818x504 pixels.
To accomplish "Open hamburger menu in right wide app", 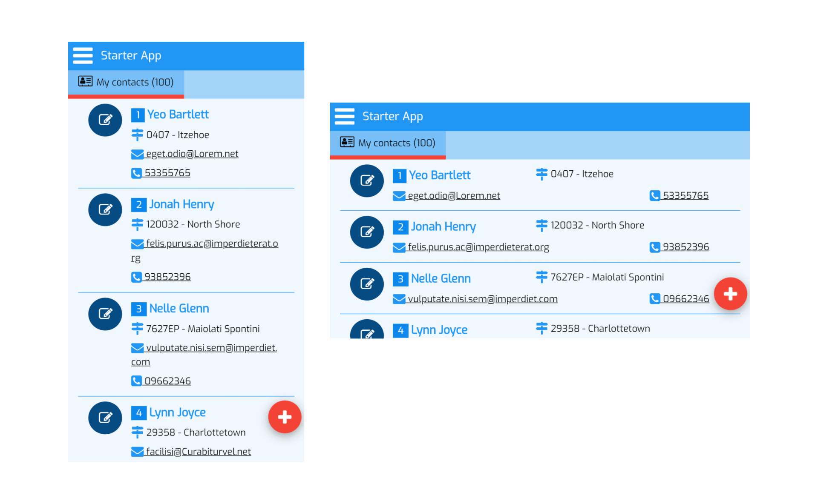I will (344, 116).
